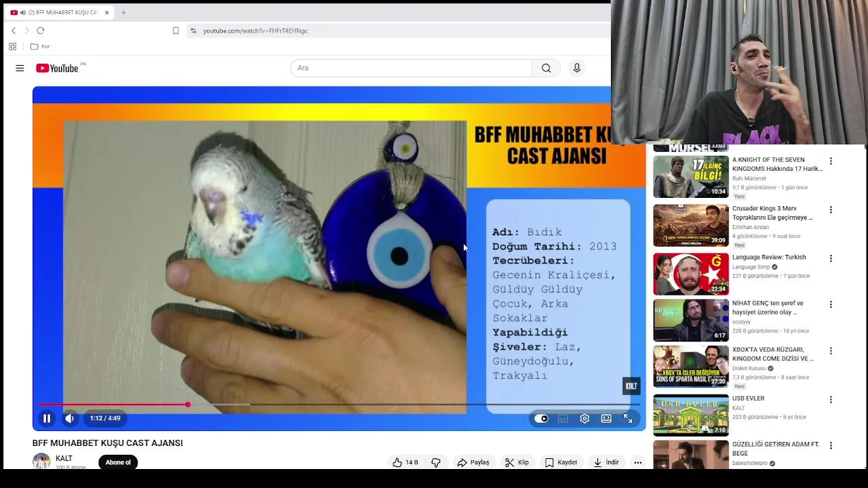Toggle the autoplay switch in the player

point(541,418)
